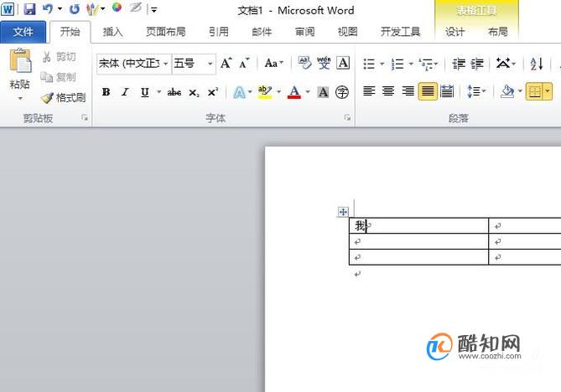The height and width of the screenshot is (392, 561).
Task: Center align text
Action: click(x=388, y=91)
